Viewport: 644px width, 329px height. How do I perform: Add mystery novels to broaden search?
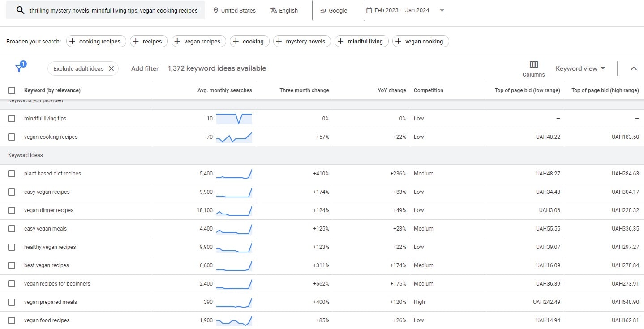point(302,41)
